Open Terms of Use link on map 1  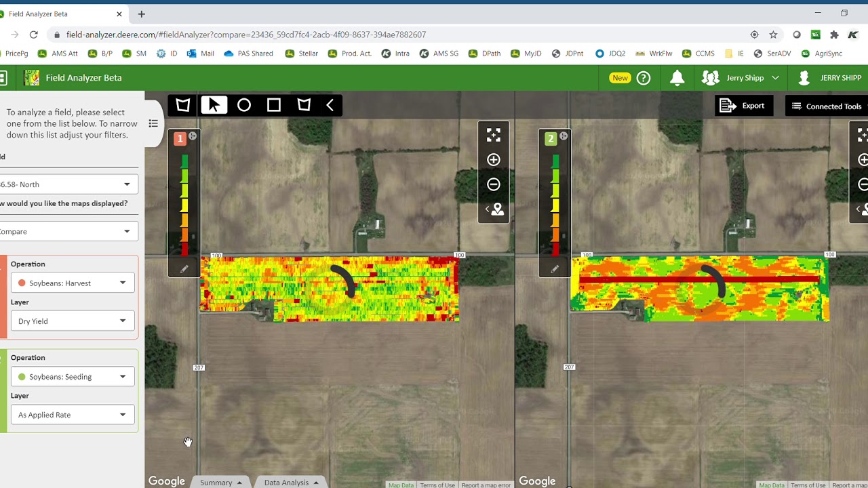437,485
